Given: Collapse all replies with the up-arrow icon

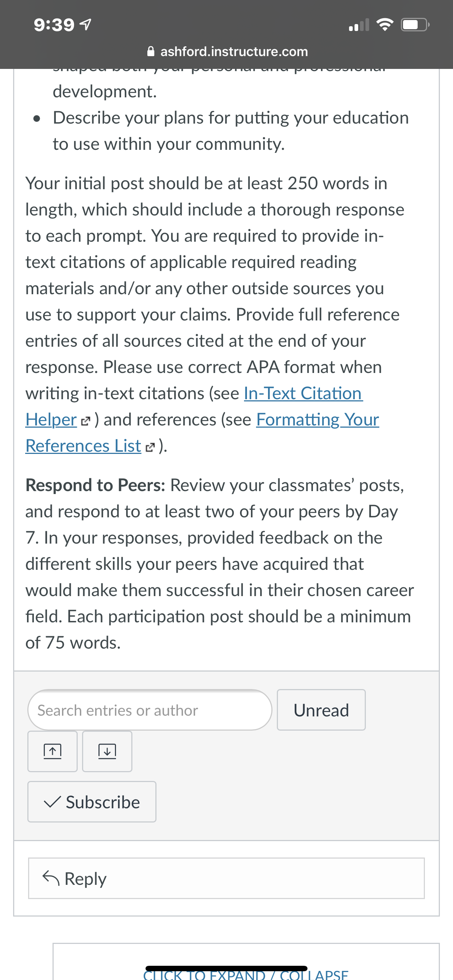Looking at the screenshot, I should tap(53, 751).
